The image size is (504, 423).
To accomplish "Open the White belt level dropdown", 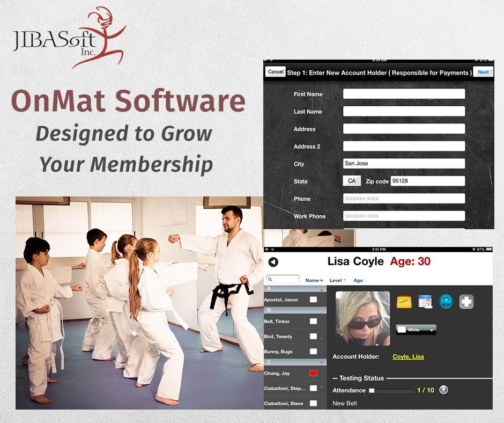I will pos(416,330).
